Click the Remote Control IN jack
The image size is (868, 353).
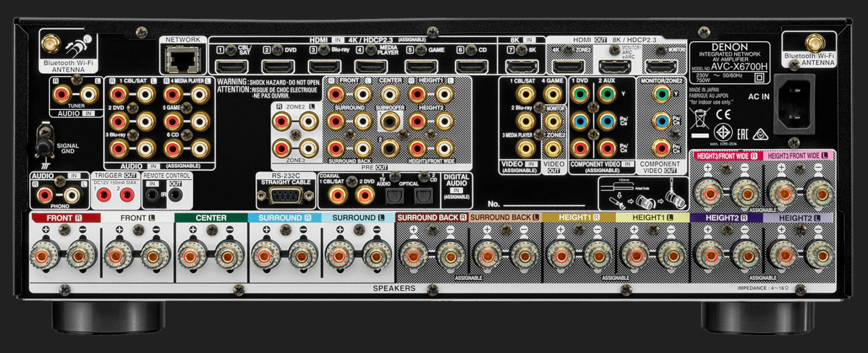click(x=153, y=195)
